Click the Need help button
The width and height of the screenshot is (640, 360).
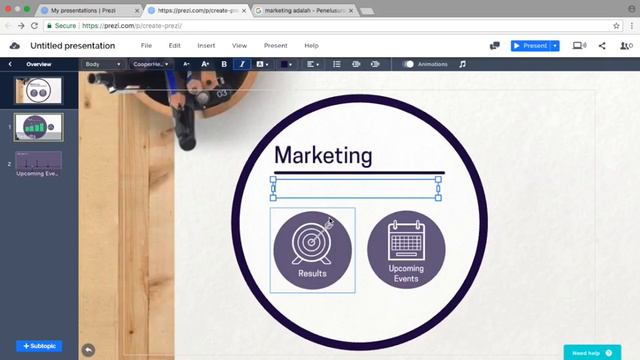(592, 353)
